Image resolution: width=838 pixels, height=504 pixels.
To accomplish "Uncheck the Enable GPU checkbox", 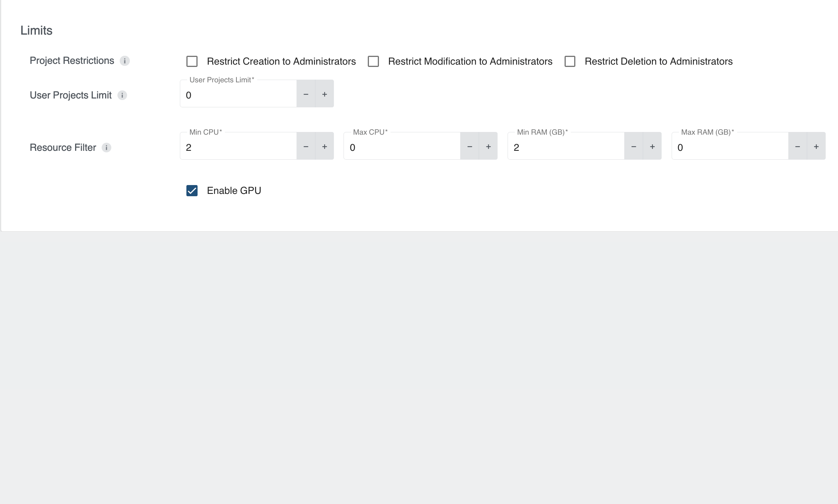I will click(192, 191).
